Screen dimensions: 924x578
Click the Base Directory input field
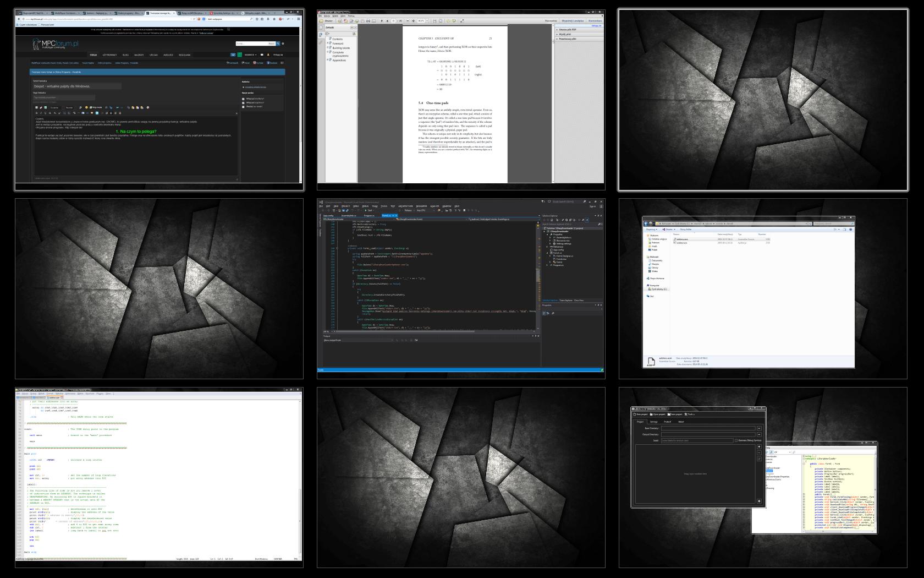tap(708, 428)
